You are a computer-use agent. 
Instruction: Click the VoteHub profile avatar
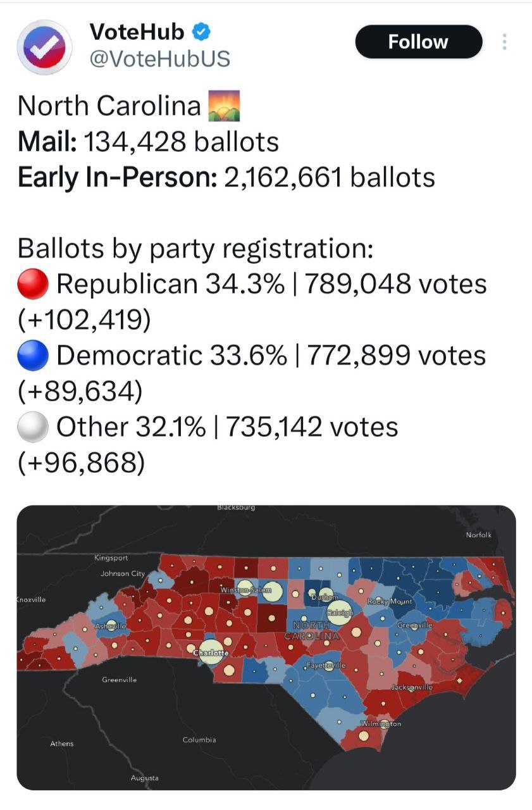44,47
